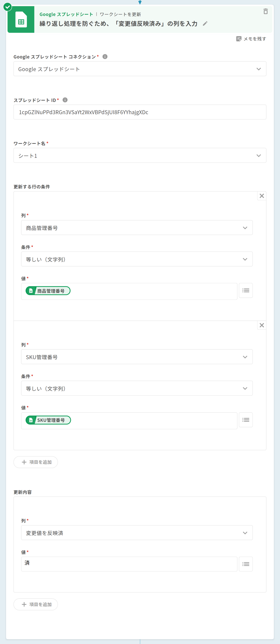This screenshot has width=280, height=644.
Task: Open list picker beside SKU管理番号 value
Action: point(245,420)
